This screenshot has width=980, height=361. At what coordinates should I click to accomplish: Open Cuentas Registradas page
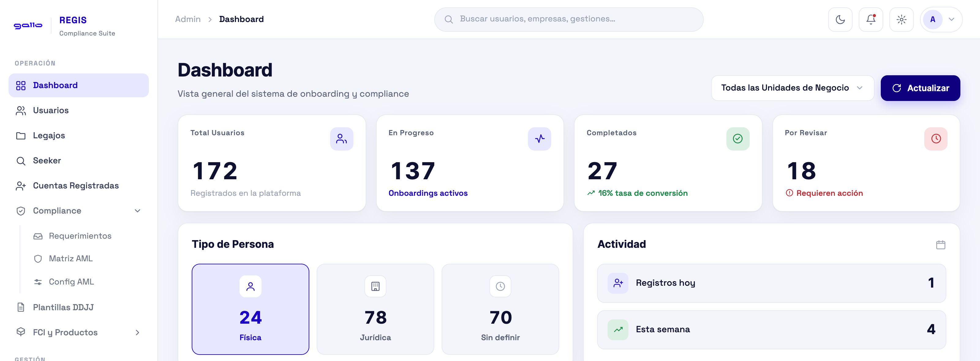pos(78,185)
